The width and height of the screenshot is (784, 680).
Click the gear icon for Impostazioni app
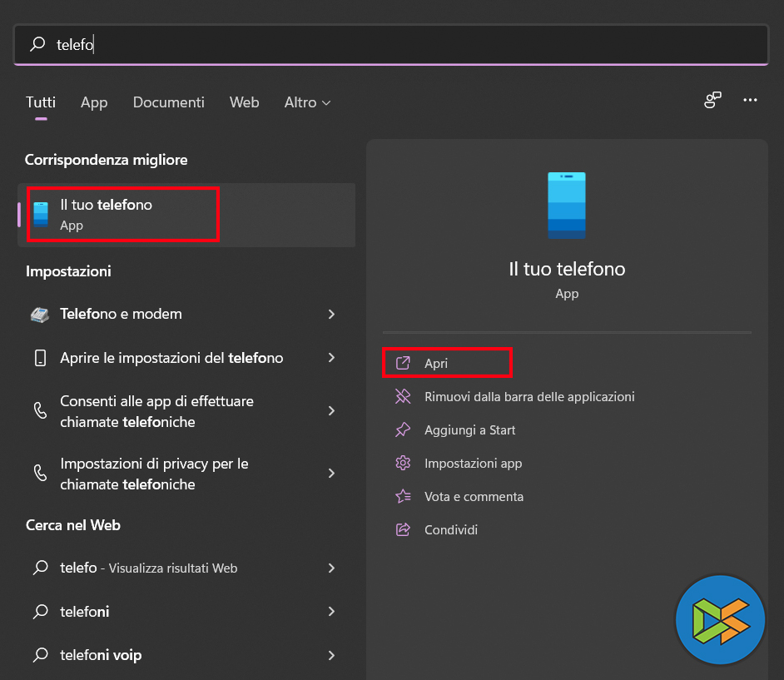point(403,464)
